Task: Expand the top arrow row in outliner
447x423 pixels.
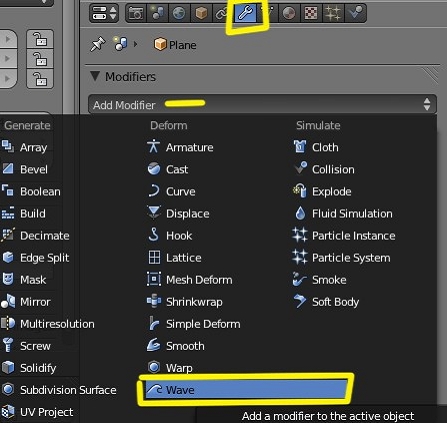Action: pos(7,39)
